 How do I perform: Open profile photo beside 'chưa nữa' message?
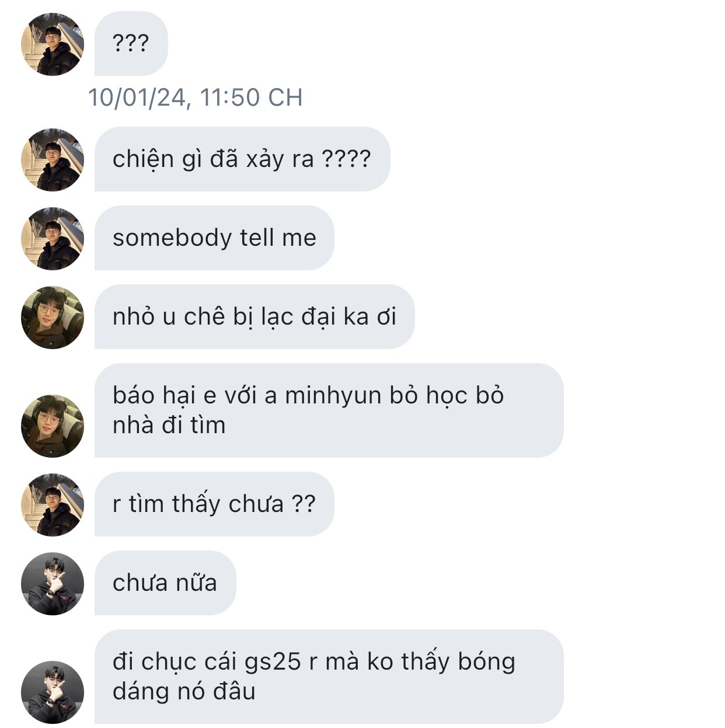click(x=53, y=584)
